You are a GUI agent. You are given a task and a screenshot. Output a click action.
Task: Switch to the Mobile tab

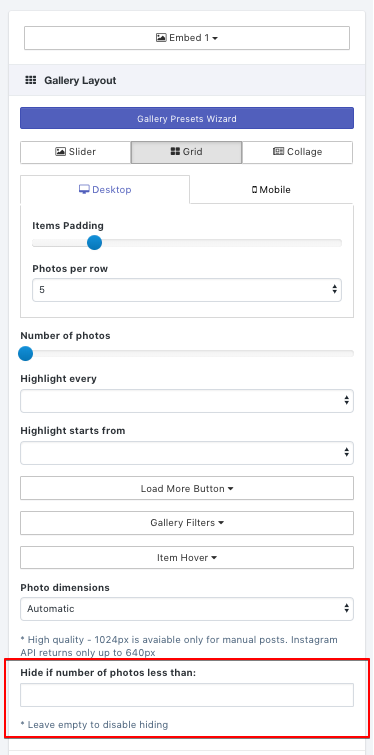[x=271, y=190]
